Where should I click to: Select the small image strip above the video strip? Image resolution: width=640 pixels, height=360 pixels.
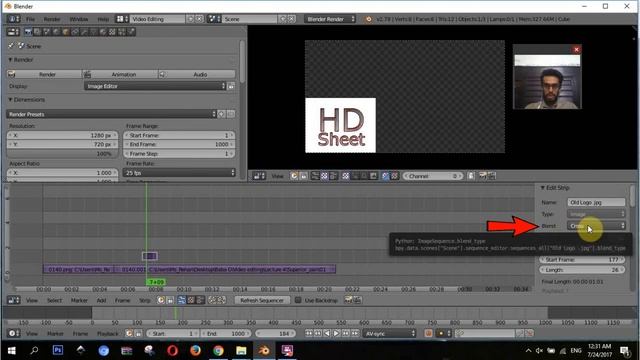click(149, 256)
